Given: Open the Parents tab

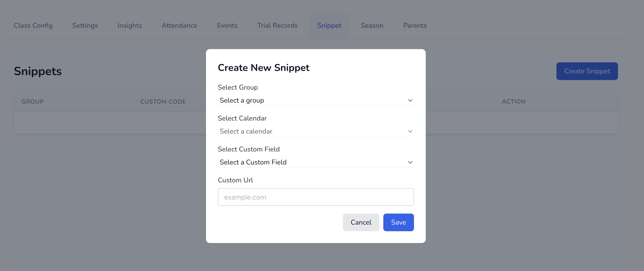Looking at the screenshot, I should click(415, 26).
